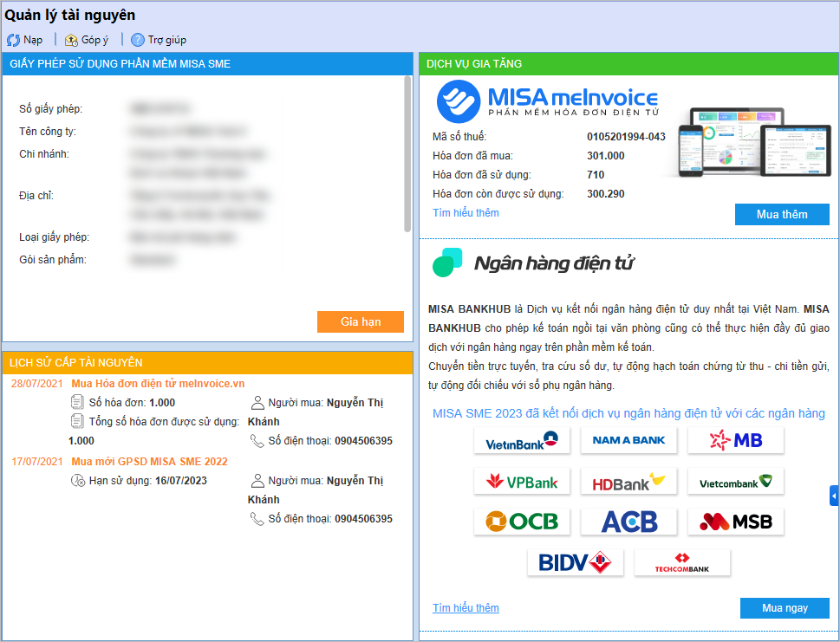Viewport: 840px width, 642px height.
Task: Expand the side panel arrow on right edge
Action: [x=834, y=496]
